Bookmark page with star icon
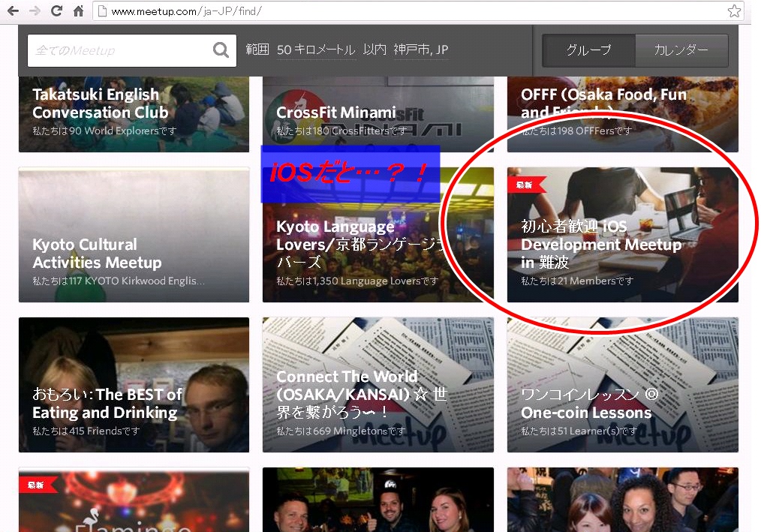The height and width of the screenshot is (532, 761). (x=734, y=11)
